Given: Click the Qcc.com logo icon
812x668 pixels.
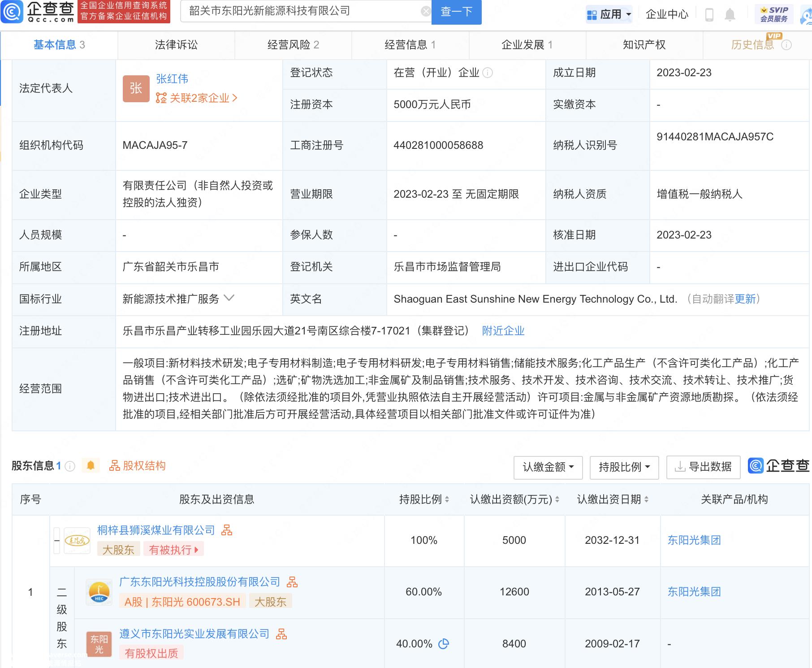Looking at the screenshot, I should click(12, 12).
